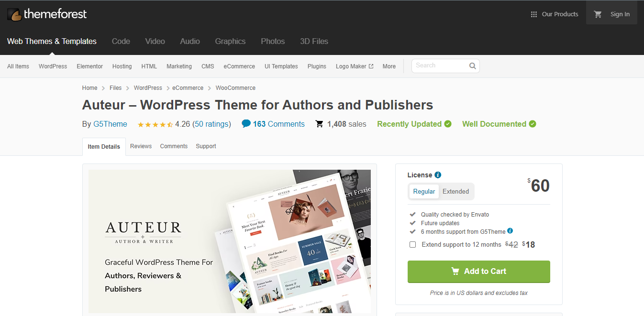644x316 pixels.
Task: Open the G5Theme author link
Action: pos(110,124)
